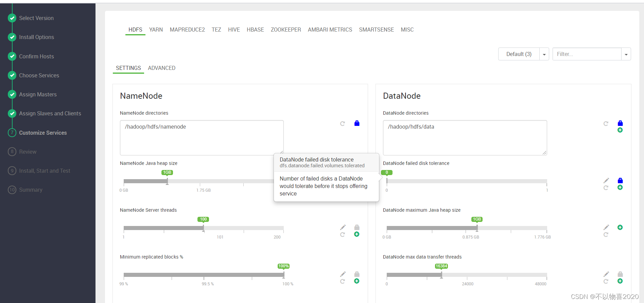644x303 pixels.
Task: Click the Summary step in sidebar
Action: 31,190
